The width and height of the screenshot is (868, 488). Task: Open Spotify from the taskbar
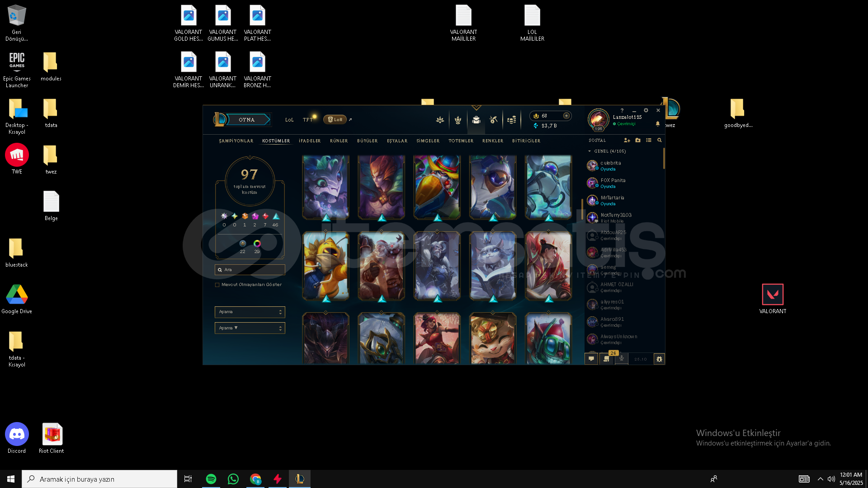211,479
